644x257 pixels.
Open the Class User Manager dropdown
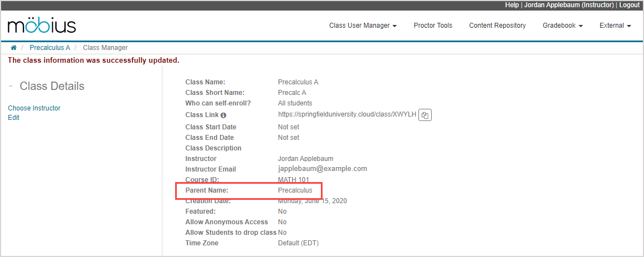pyautogui.click(x=362, y=26)
